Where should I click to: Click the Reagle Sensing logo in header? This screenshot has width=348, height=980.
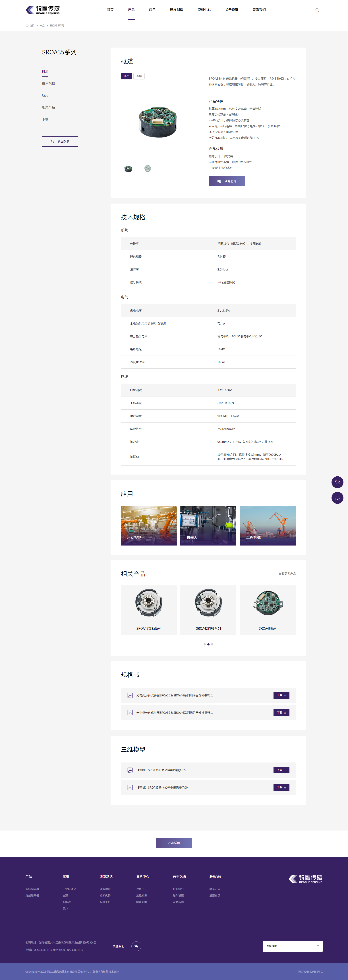click(43, 10)
